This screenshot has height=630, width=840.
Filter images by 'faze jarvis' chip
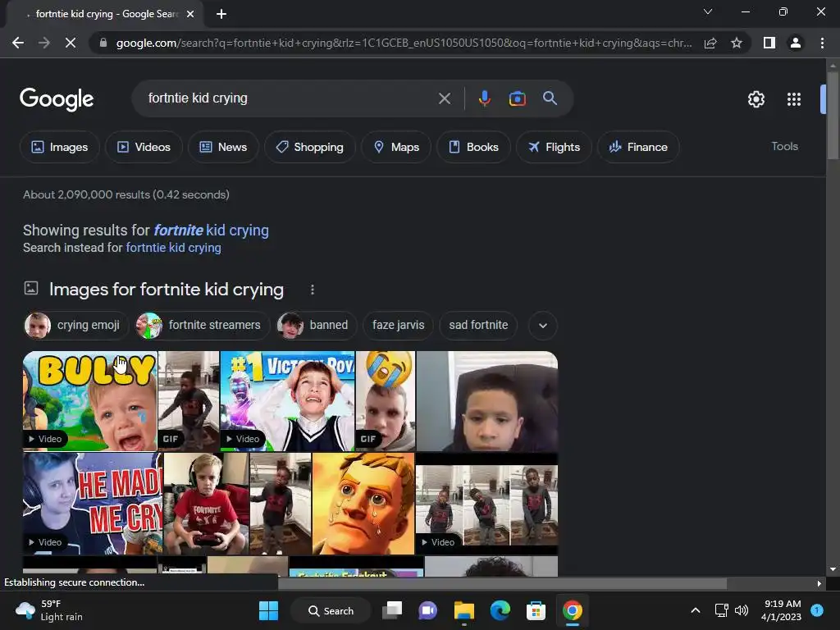pyautogui.click(x=398, y=325)
